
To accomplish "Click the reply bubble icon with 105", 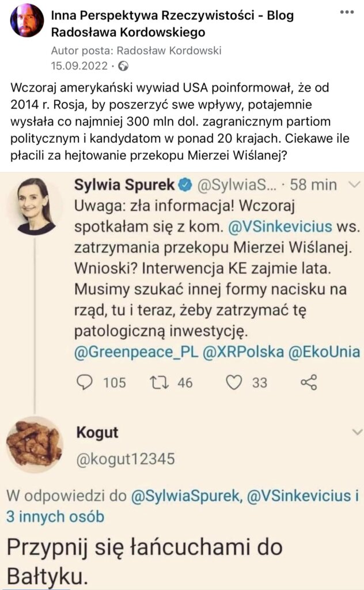I will (85, 382).
